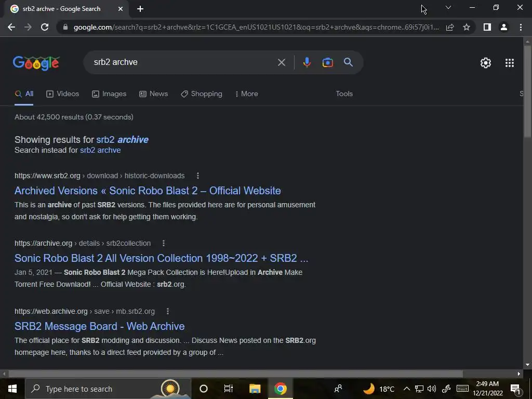The image size is (532, 399).
Task: Open the search Tools options
Action: [x=344, y=94]
